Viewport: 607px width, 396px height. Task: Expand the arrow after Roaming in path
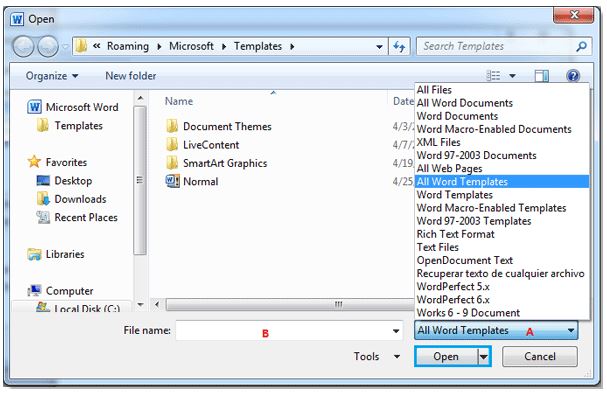(x=159, y=46)
